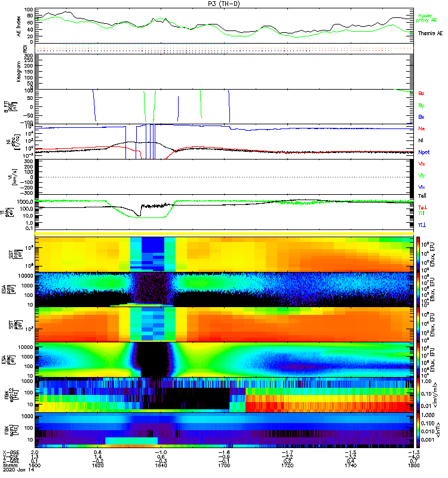
Task: Select the green Viy velocity legend entry
Action: [421, 176]
